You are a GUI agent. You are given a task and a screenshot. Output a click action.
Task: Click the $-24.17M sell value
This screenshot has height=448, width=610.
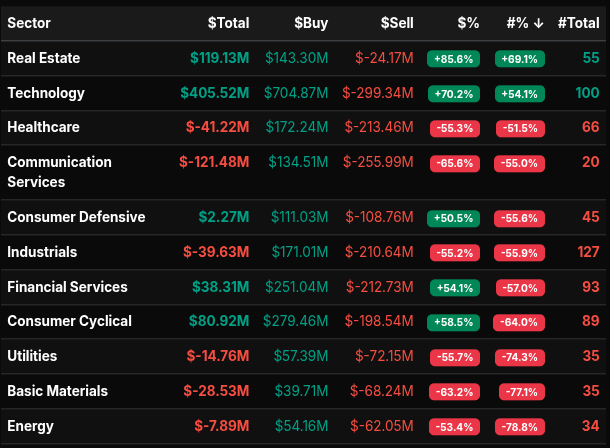click(x=384, y=58)
